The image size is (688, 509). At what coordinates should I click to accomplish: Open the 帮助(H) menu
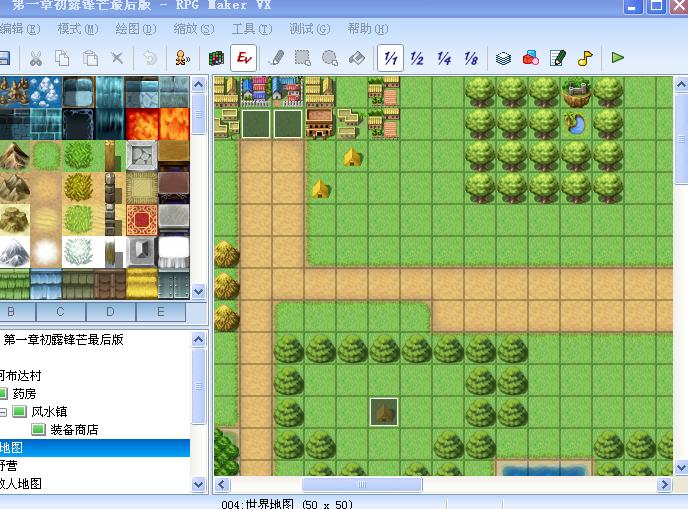pyautogui.click(x=368, y=29)
